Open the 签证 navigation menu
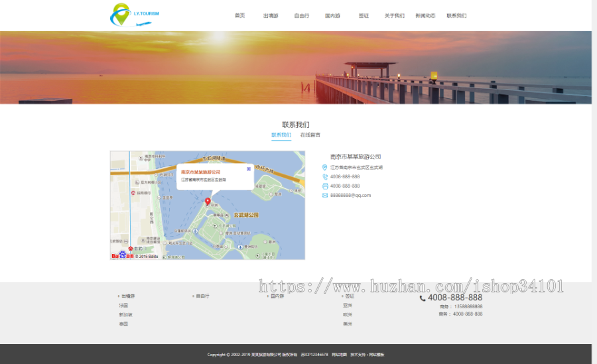The image size is (597, 364). click(364, 16)
